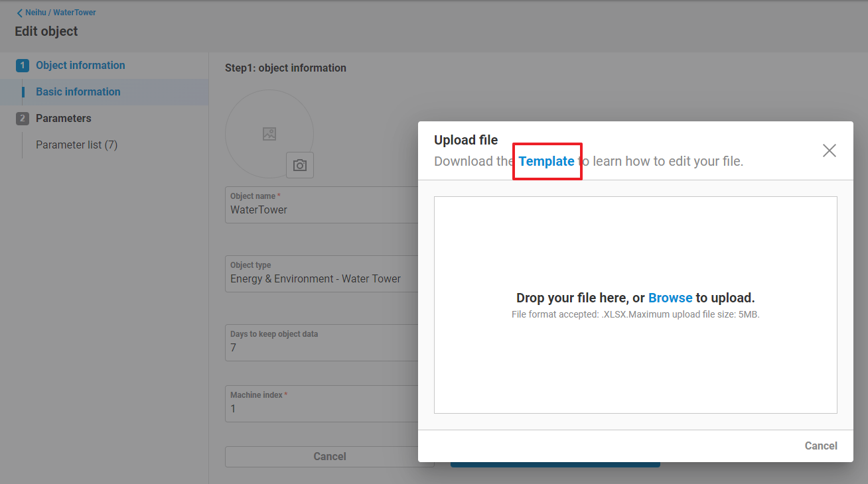The width and height of the screenshot is (868, 484).
Task: Click the step 2 number badge
Action: [23, 119]
